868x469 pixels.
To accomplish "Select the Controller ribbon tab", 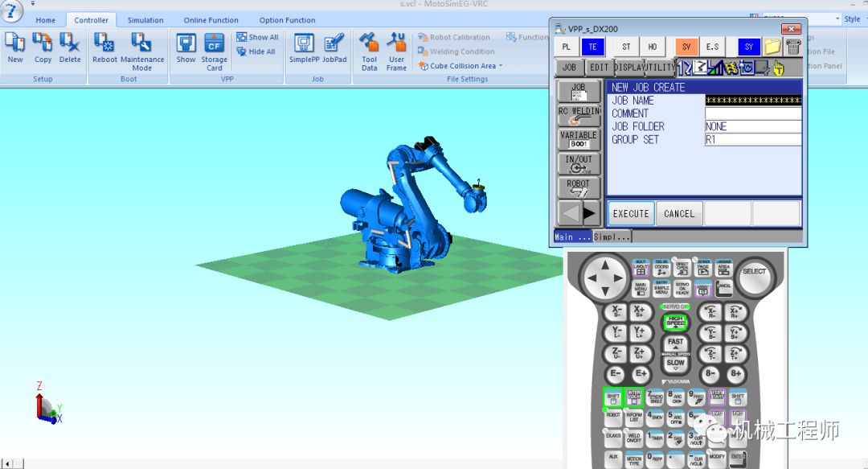I will (x=92, y=20).
